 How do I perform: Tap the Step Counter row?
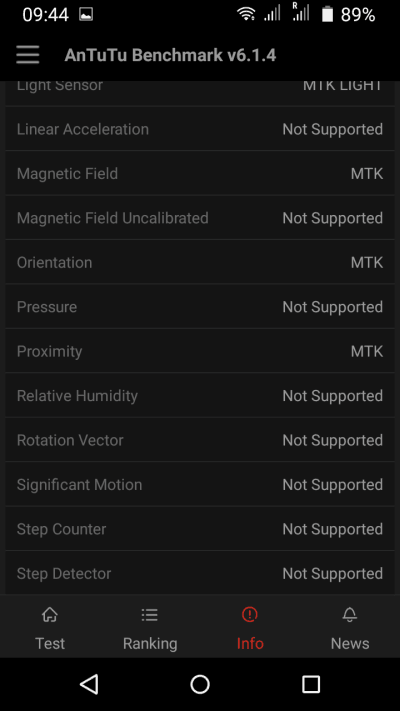[x=200, y=529]
